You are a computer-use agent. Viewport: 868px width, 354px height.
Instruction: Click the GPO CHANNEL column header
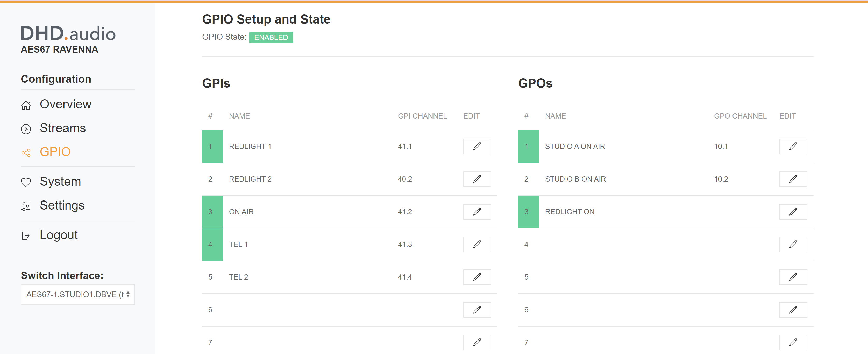pyautogui.click(x=740, y=116)
